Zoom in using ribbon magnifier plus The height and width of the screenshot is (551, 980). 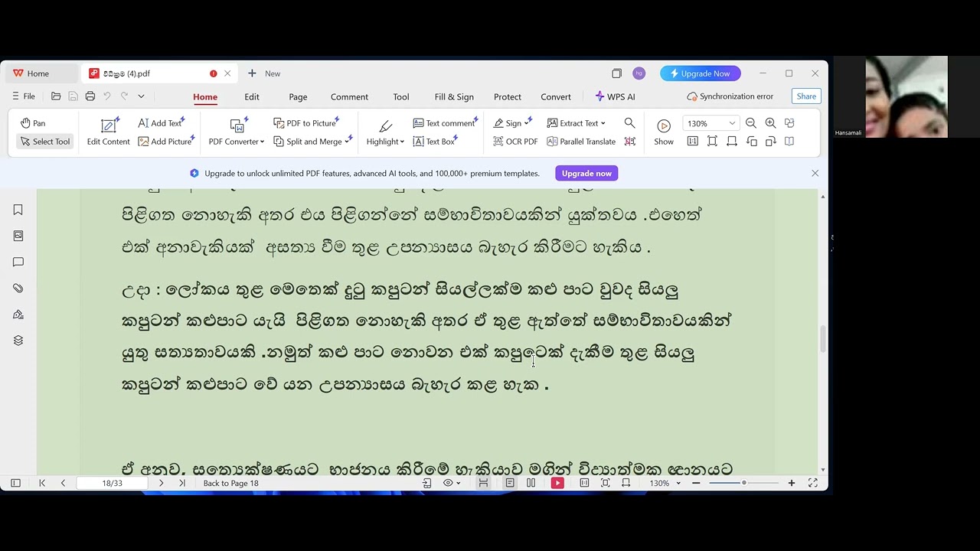click(770, 123)
